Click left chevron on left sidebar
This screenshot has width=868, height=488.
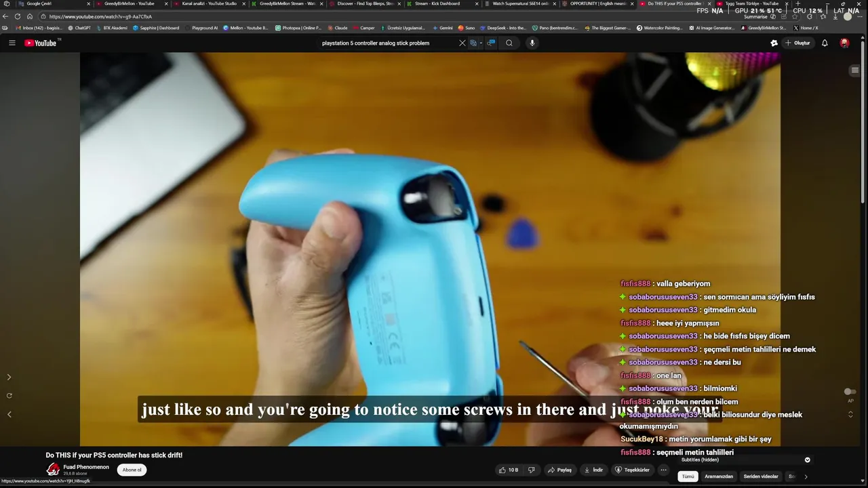[x=9, y=414]
